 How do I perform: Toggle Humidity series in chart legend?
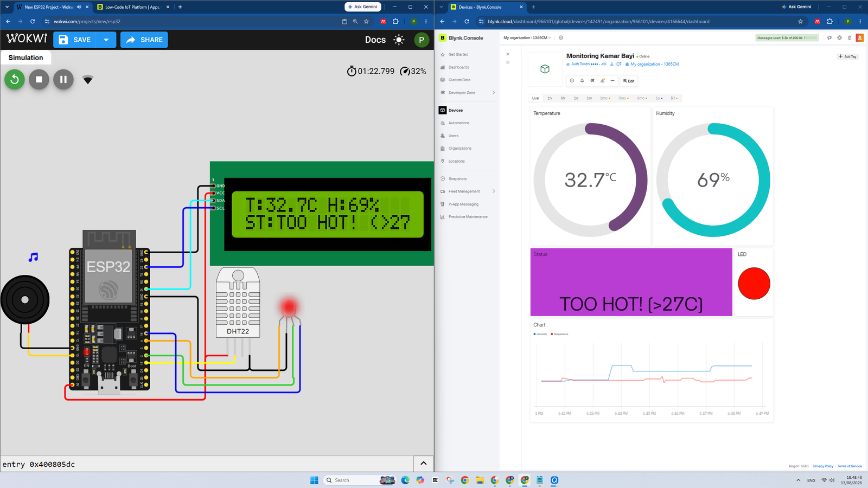click(540, 334)
